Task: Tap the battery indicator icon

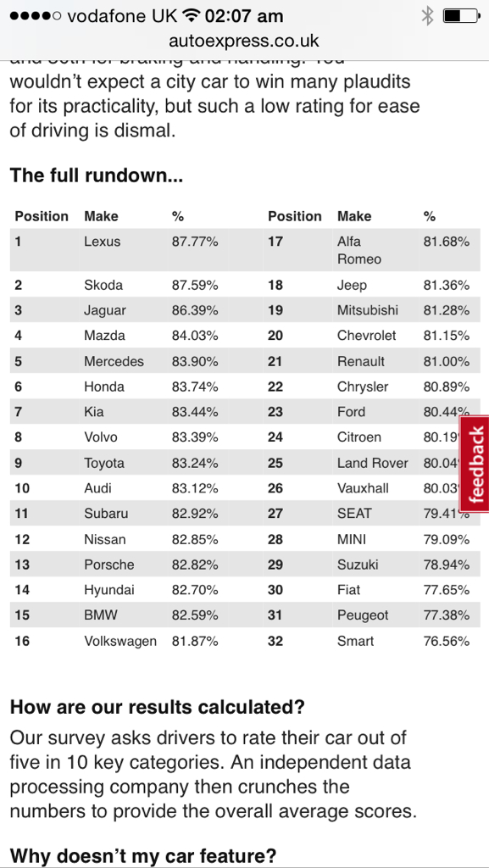Action: coord(461,16)
